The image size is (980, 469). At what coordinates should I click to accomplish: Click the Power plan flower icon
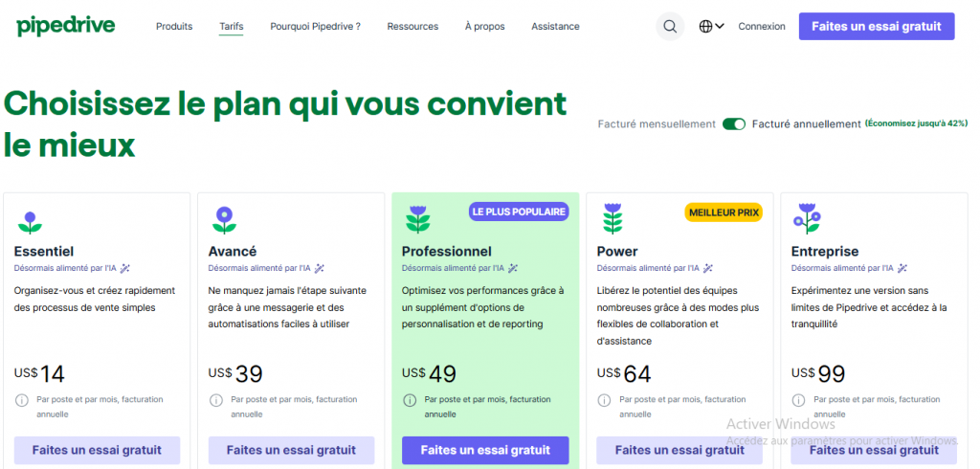click(612, 218)
